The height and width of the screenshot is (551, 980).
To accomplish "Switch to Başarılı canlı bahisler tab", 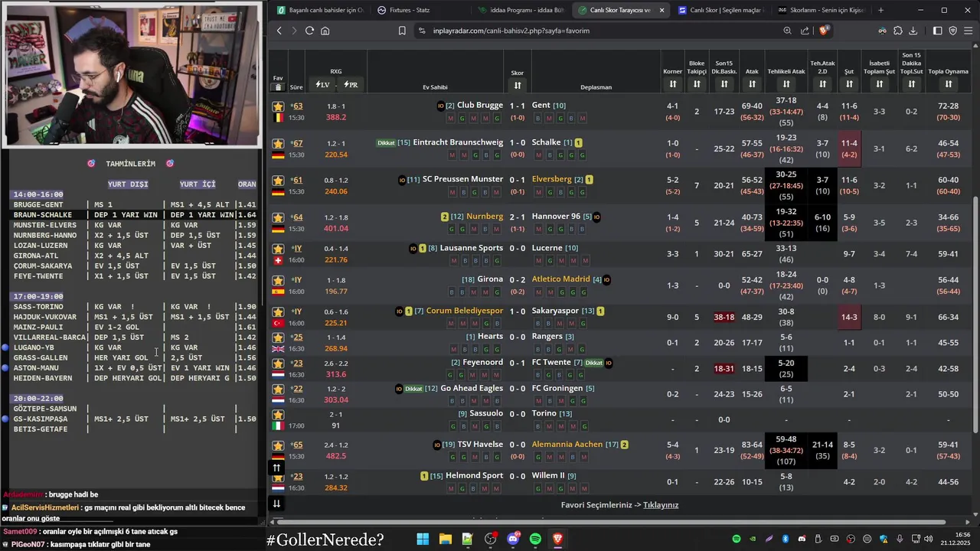I will pyautogui.click(x=320, y=10).
